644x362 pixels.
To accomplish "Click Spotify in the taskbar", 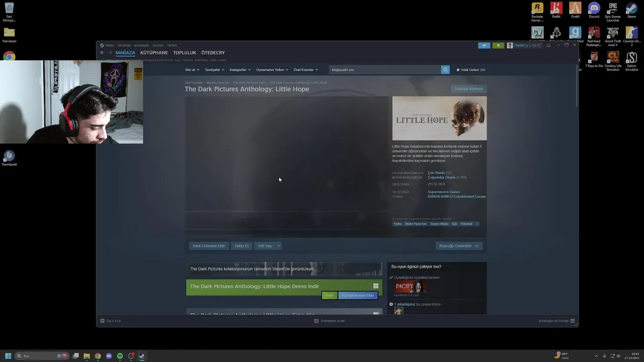I will click(120, 356).
